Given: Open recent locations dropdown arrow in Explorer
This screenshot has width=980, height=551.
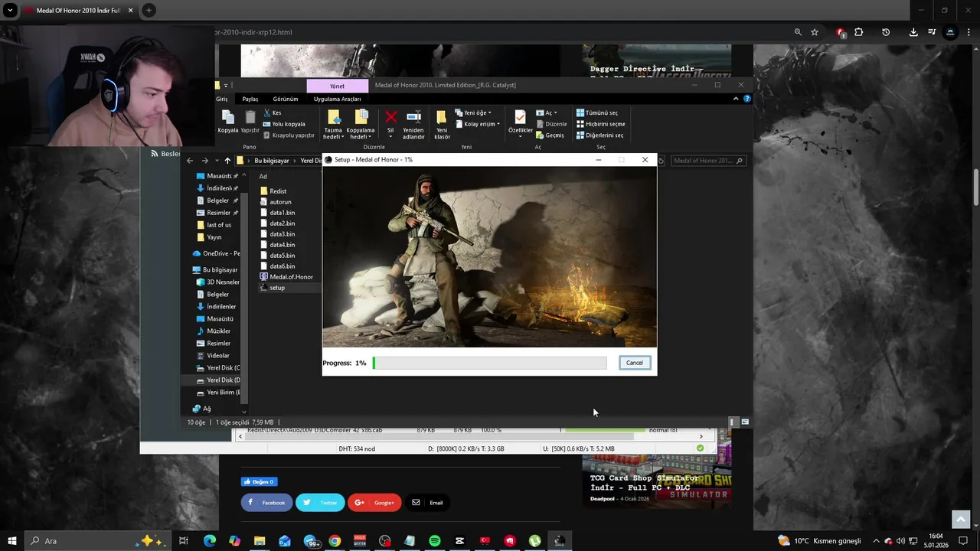Looking at the screenshot, I should tap(217, 161).
